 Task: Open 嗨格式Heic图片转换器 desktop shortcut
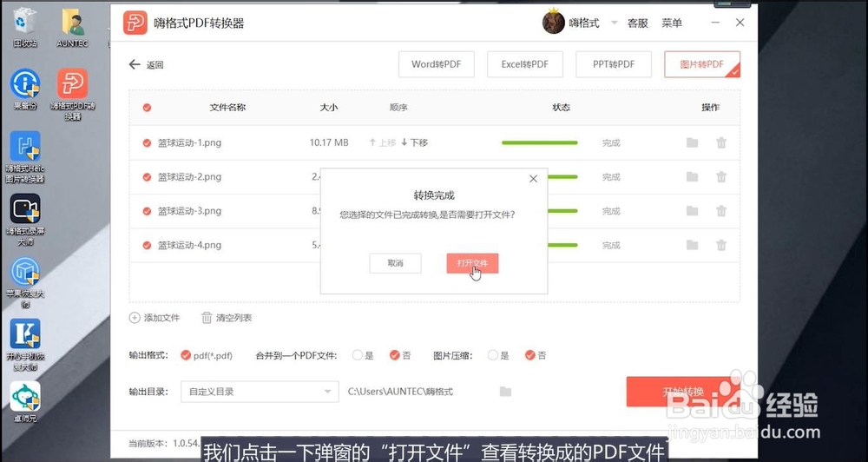click(25, 157)
